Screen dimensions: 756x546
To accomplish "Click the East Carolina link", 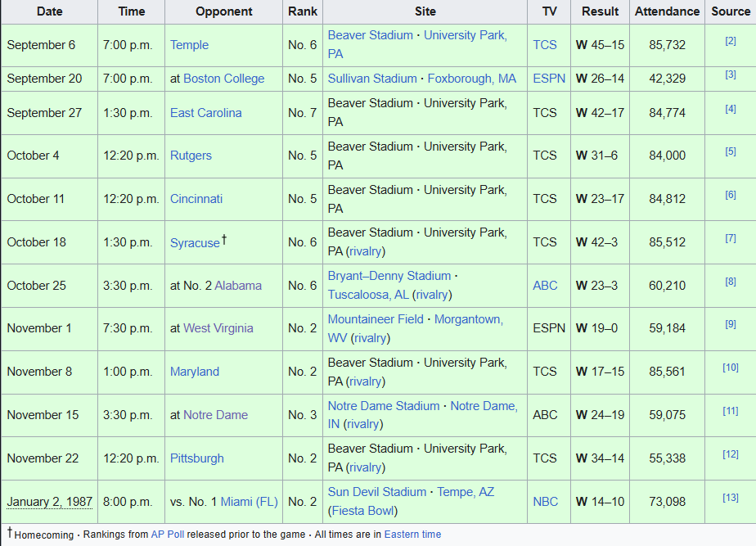I will (206, 113).
